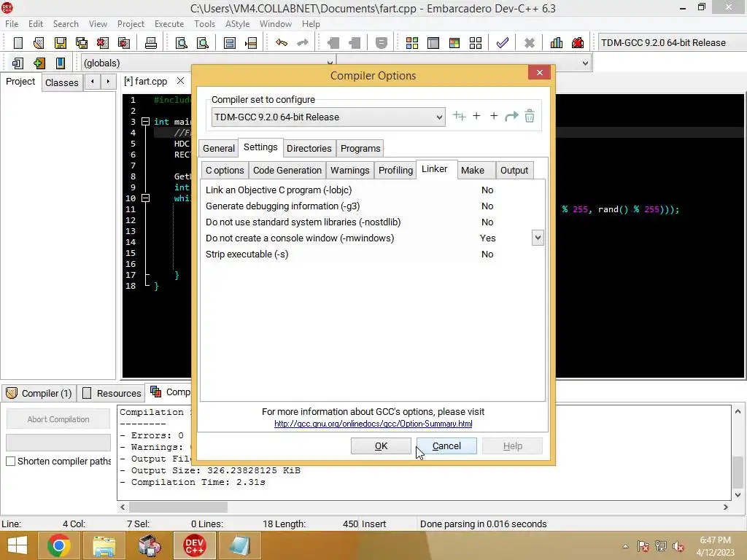This screenshot has height=560, width=747.
Task: Click the Replace toolbar icon
Action: (203, 43)
